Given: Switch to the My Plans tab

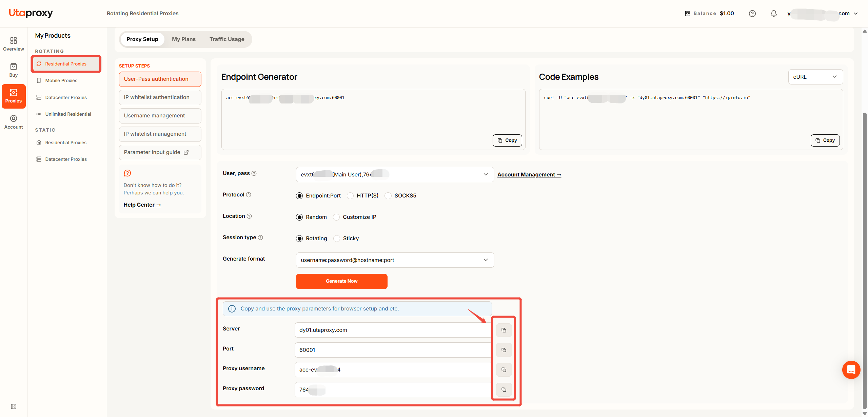Looking at the screenshot, I should point(184,39).
